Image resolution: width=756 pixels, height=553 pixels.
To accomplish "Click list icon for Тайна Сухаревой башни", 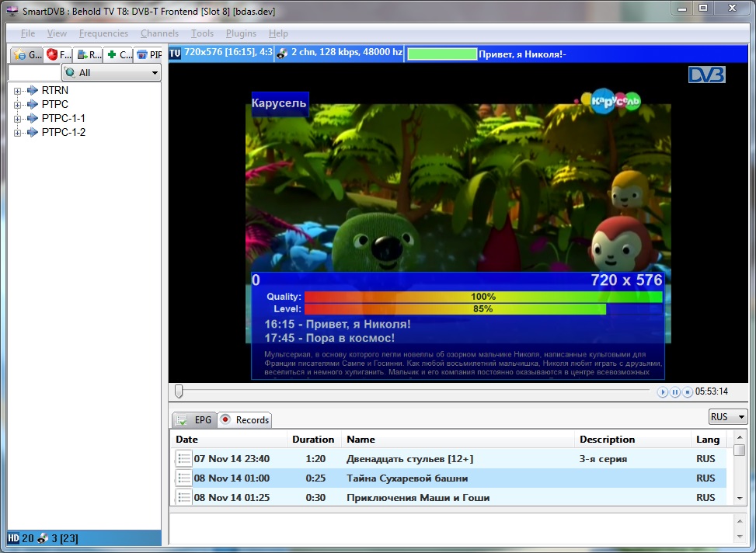I will [183, 478].
